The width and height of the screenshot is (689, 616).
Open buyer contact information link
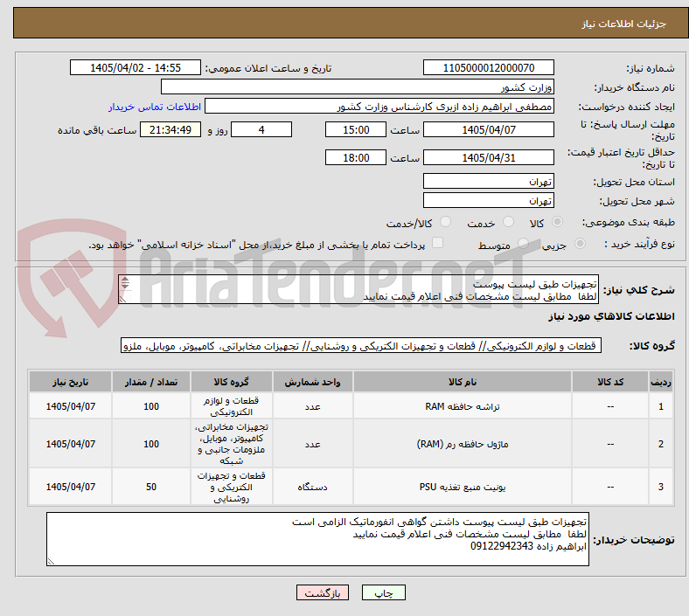pyautogui.click(x=155, y=107)
